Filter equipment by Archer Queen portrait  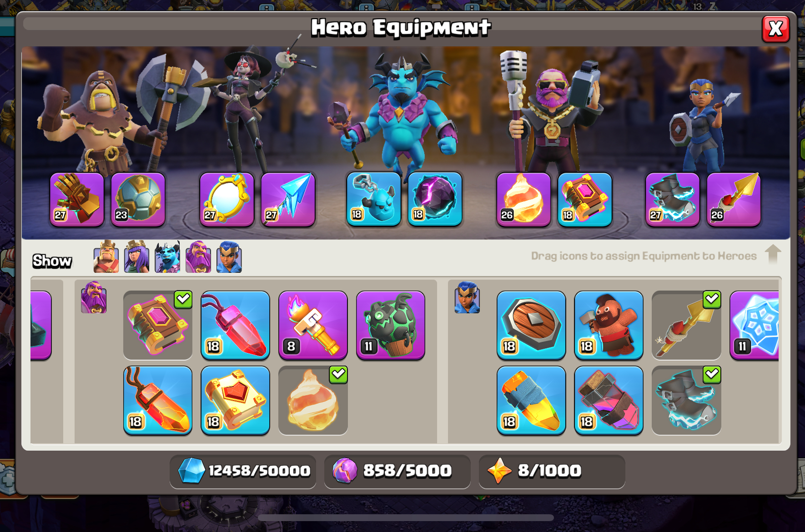[136, 257]
